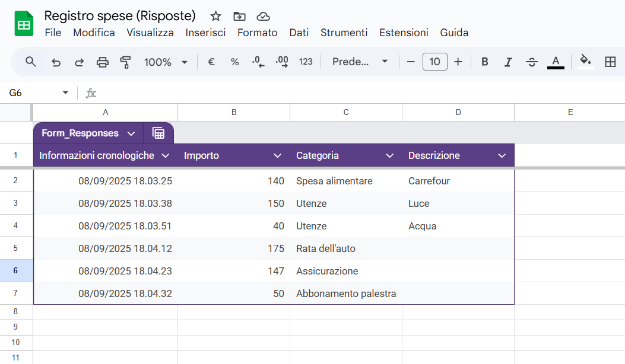Open the Categoria column filter dropdown
This screenshot has height=364, width=625.
click(x=390, y=155)
